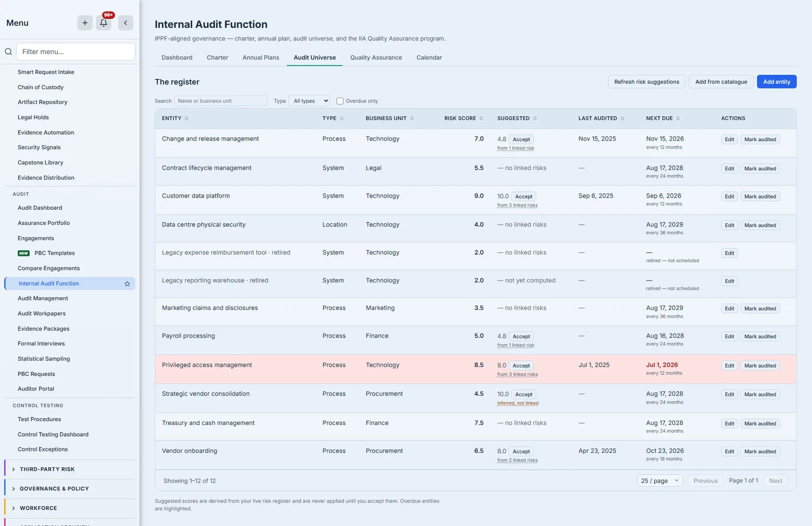Click the 'Marketing claims and disclosures' entity name
The image size is (812, 526).
pos(210,308)
